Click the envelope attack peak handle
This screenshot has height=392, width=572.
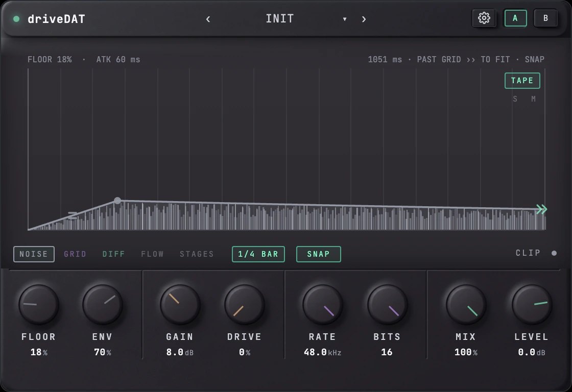117,201
